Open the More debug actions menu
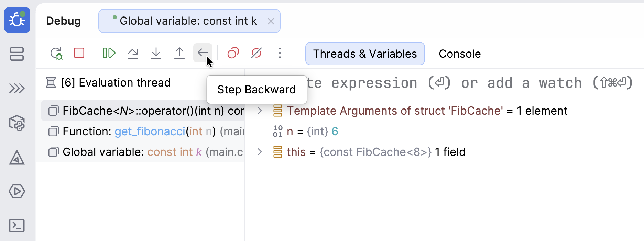 (280, 53)
